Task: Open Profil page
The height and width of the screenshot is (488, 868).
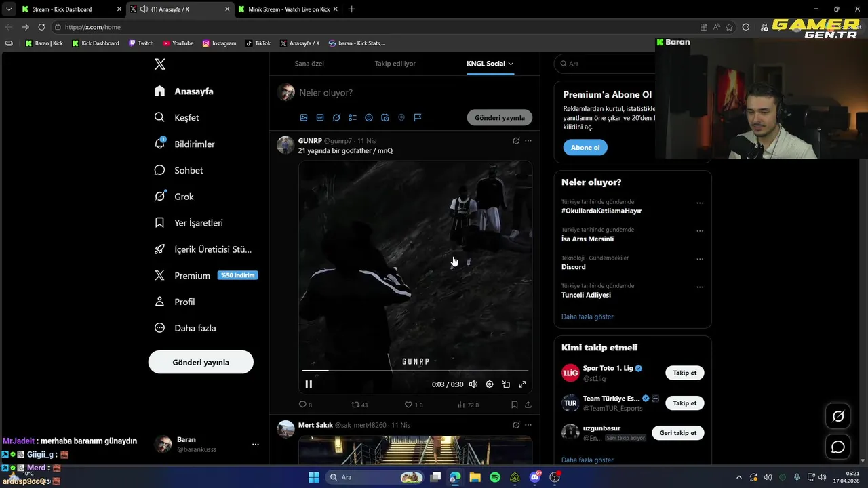Action: [x=175, y=302]
